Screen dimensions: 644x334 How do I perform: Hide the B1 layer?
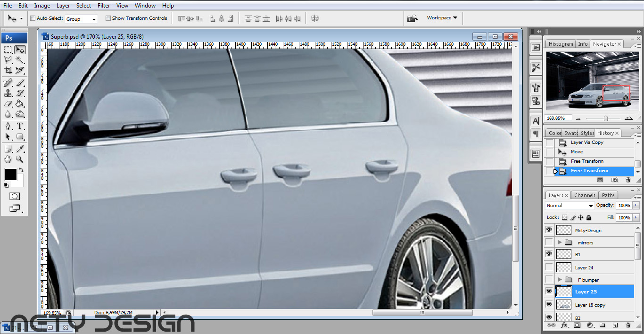pos(549,254)
